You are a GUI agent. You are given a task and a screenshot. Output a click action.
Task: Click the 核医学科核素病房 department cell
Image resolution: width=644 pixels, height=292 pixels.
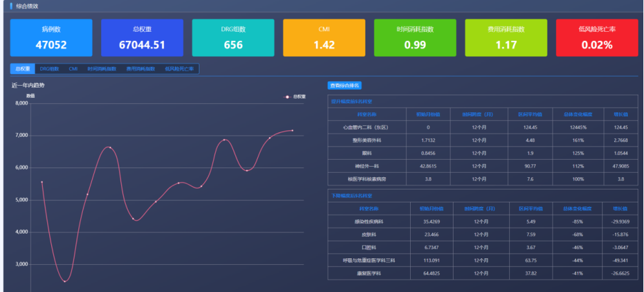point(365,179)
